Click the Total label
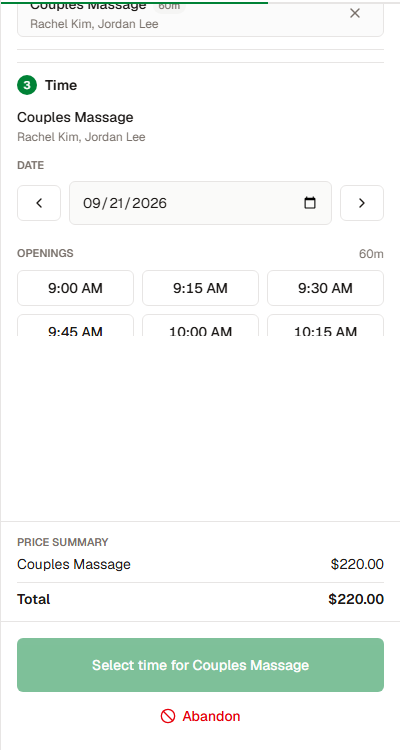This screenshot has height=750, width=400. [x=33, y=599]
